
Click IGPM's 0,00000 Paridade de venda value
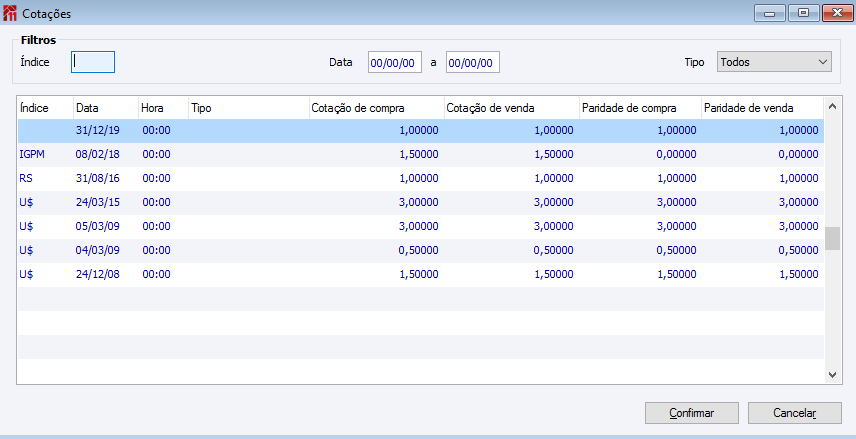pyautogui.click(x=798, y=155)
